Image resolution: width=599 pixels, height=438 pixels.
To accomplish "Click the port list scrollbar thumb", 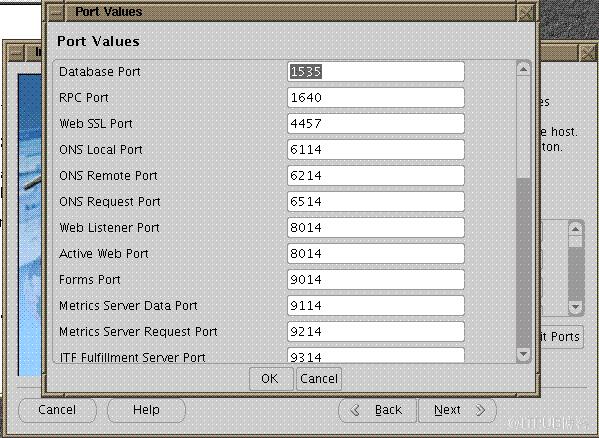I will [523, 262].
